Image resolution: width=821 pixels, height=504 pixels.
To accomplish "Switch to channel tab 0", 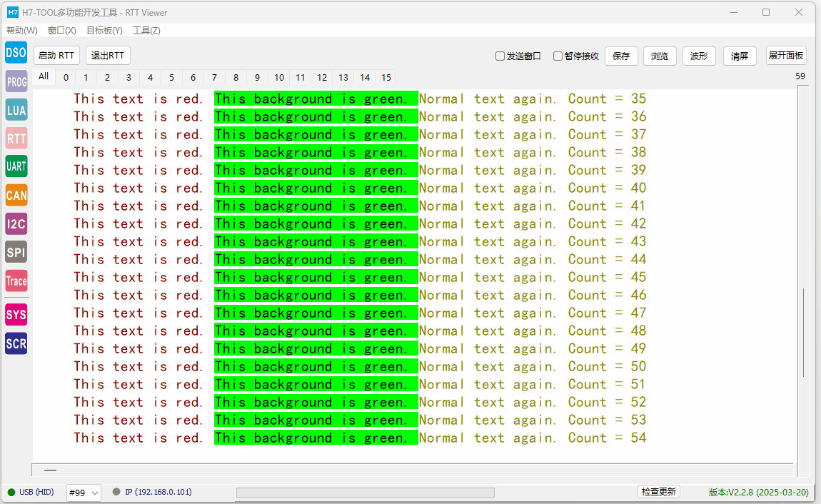I will click(66, 78).
